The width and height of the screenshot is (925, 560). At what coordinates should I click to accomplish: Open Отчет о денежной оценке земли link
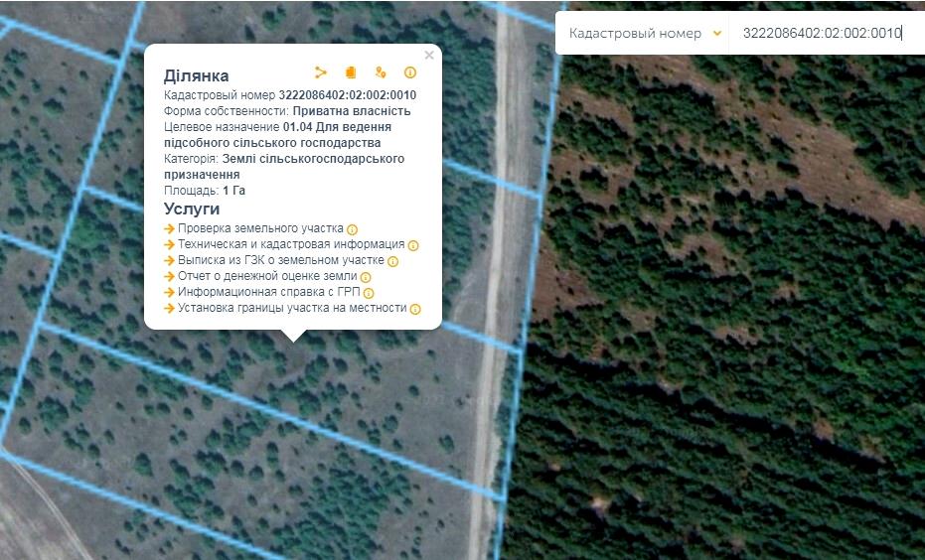(x=266, y=276)
